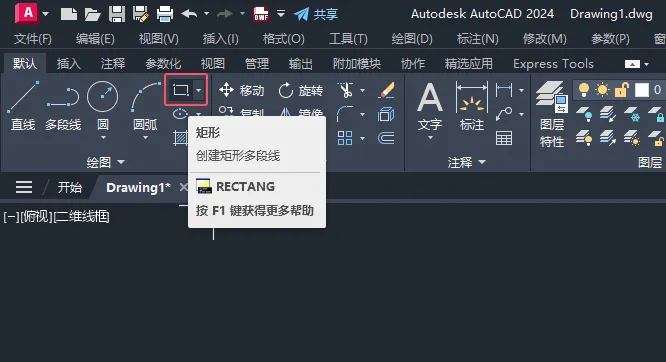Select the Hatch tool icon
This screenshot has width=666, height=362.
pyautogui.click(x=181, y=138)
